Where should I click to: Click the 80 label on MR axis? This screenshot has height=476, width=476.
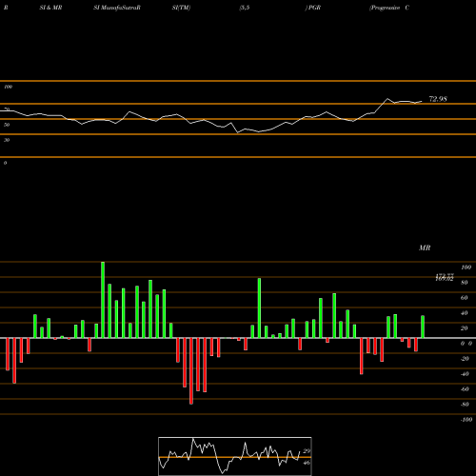pos(465,283)
